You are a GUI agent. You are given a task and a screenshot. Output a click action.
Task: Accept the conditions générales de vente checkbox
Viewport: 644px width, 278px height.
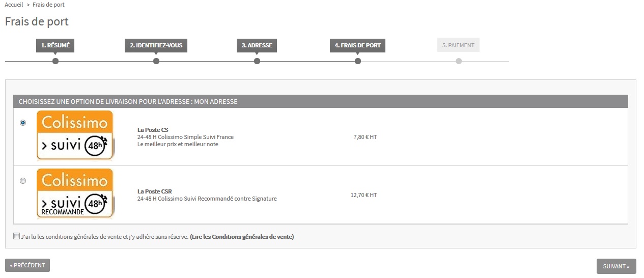coord(17,236)
